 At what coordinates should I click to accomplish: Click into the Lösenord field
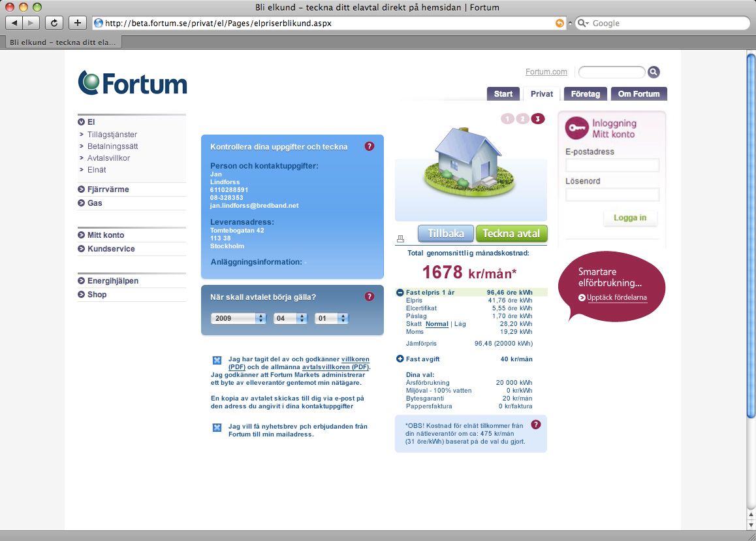(612, 195)
